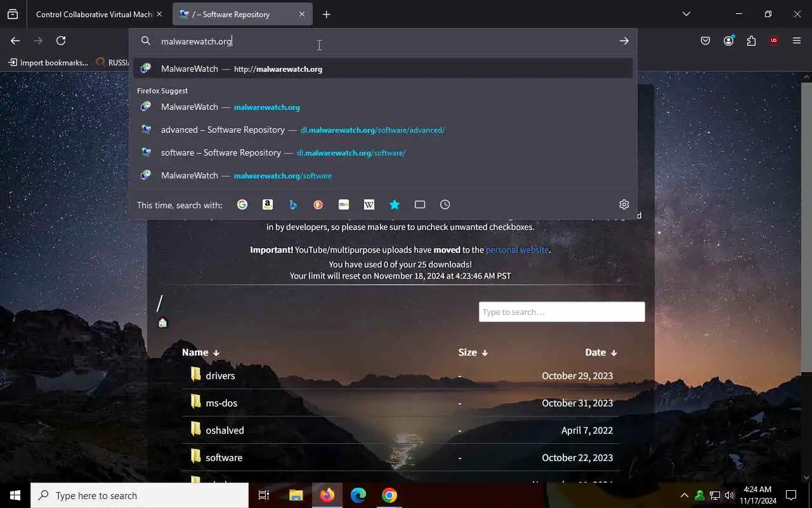Open the Firefox account icon
812x508 pixels.
pyautogui.click(x=728, y=41)
